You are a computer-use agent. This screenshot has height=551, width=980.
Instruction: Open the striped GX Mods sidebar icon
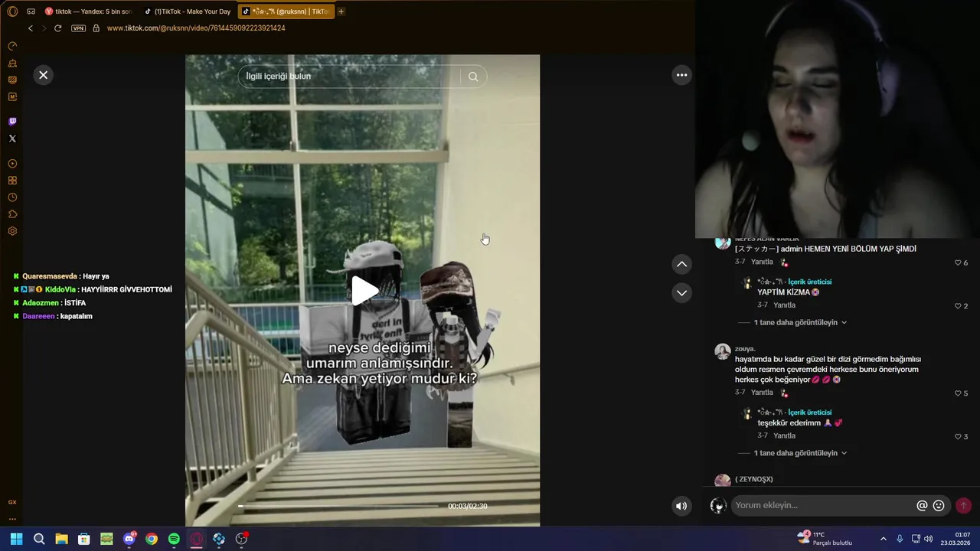pyautogui.click(x=12, y=80)
